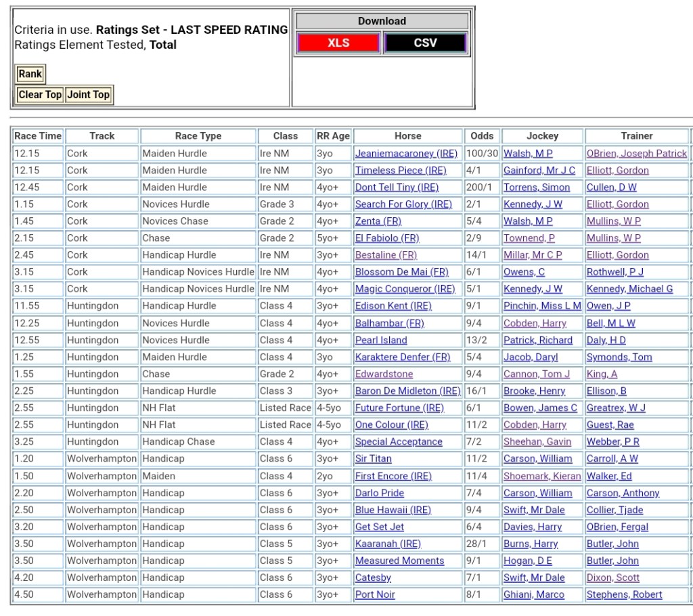Click the Odds column header
693x616 pixels.
482,136
